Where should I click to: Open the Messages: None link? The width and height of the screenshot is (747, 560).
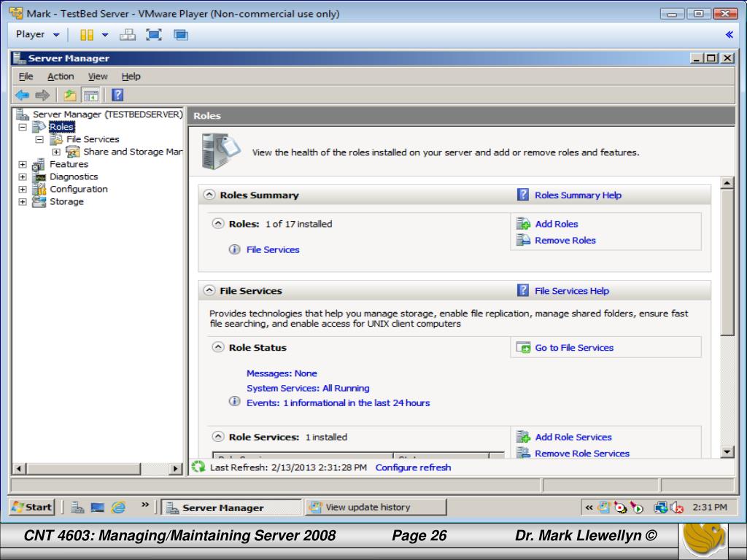click(282, 373)
